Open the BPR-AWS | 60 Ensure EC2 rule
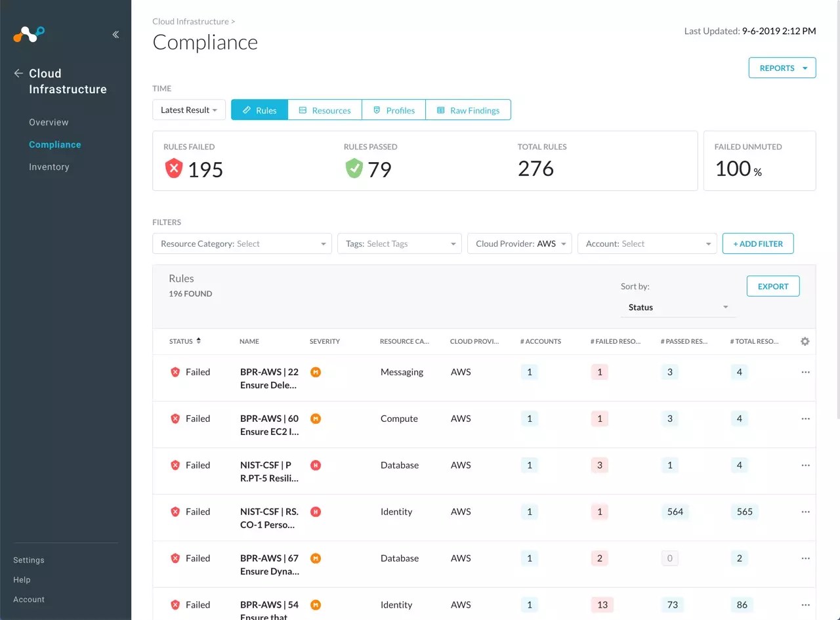Viewport: 840px width, 620px height. 269,425
